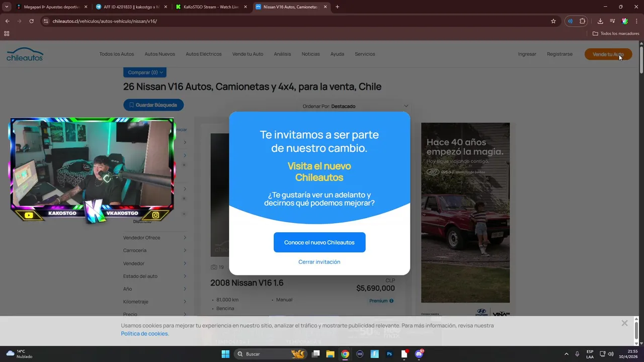The image size is (644, 362).
Task: Open the Ordenar Por Destacado dropdown
Action: [356, 106]
